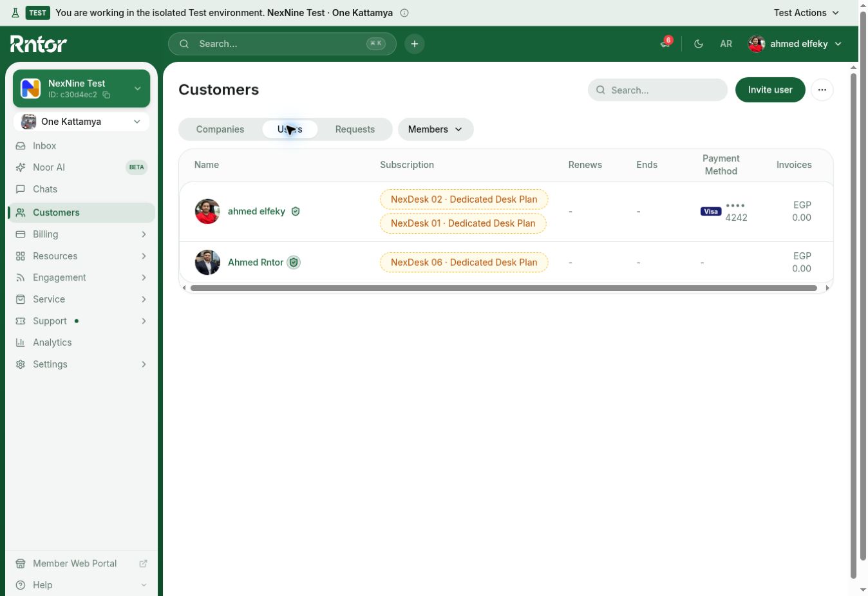The height and width of the screenshot is (596, 868).
Task: Focus the Customers search field
Action: point(657,90)
